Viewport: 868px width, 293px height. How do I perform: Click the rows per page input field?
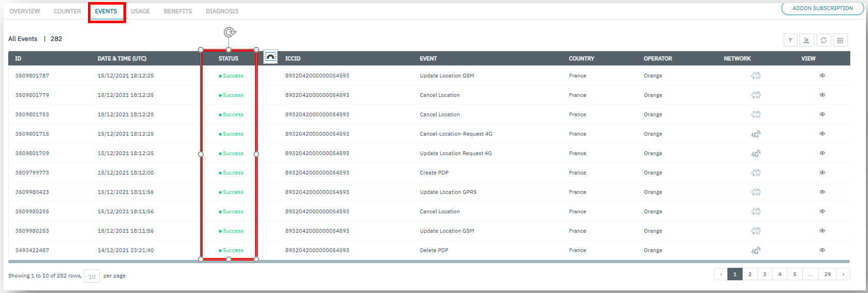92,277
